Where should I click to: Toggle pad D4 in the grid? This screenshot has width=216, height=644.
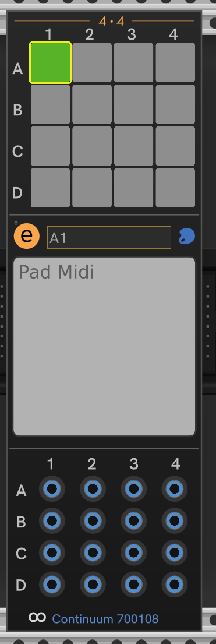pos(175,188)
